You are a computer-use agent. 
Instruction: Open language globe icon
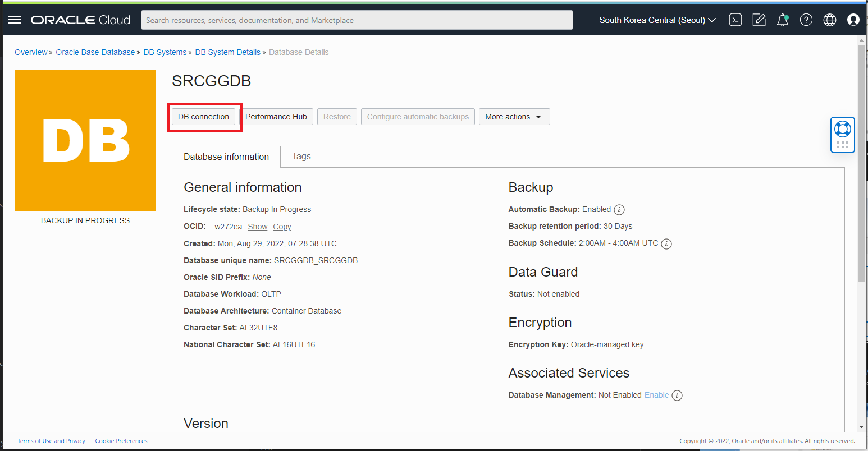830,20
